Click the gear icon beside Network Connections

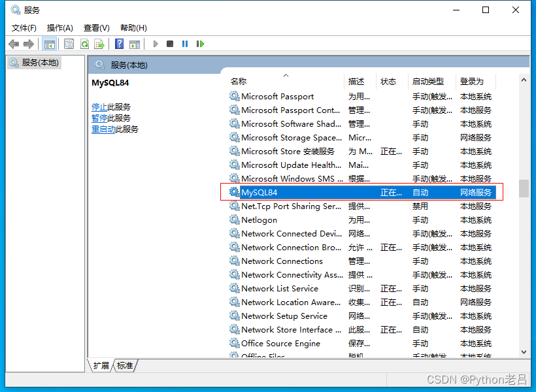coord(234,261)
